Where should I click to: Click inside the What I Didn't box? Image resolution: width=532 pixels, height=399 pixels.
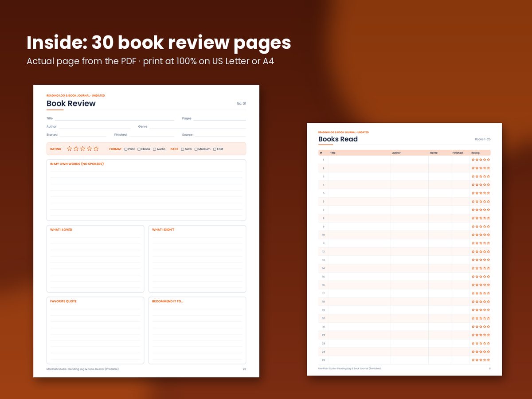click(197, 259)
